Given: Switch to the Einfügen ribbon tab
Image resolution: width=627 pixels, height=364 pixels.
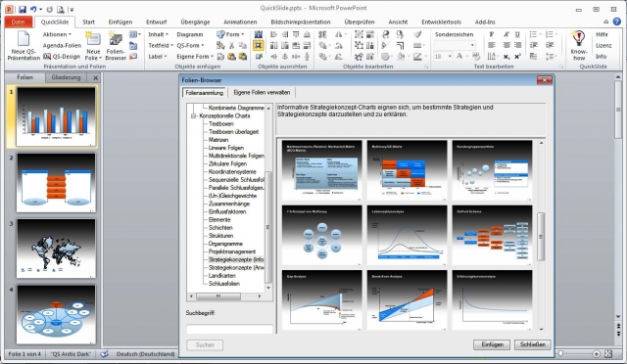Looking at the screenshot, I should (x=120, y=22).
